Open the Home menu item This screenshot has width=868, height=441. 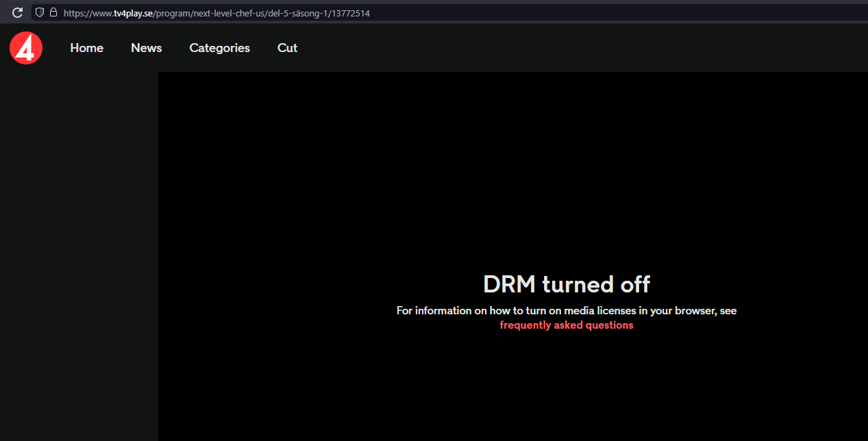86,48
